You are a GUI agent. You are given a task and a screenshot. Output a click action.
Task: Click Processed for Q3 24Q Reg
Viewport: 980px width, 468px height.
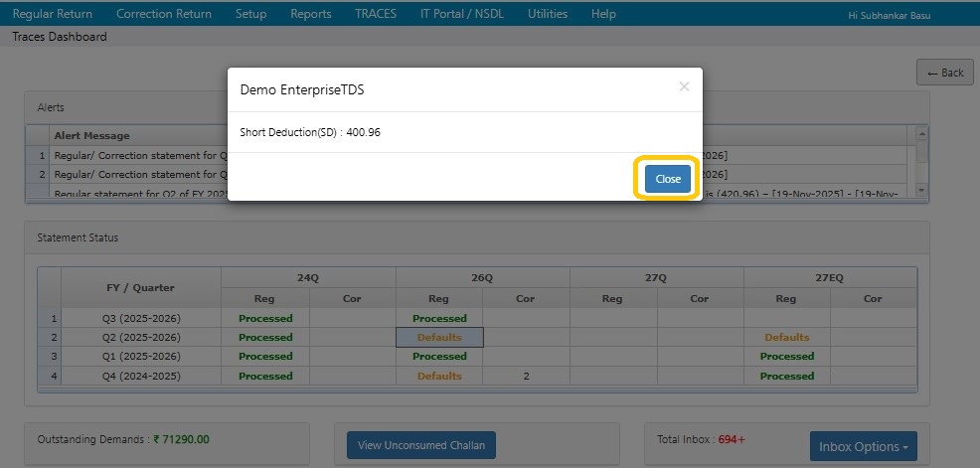265,319
